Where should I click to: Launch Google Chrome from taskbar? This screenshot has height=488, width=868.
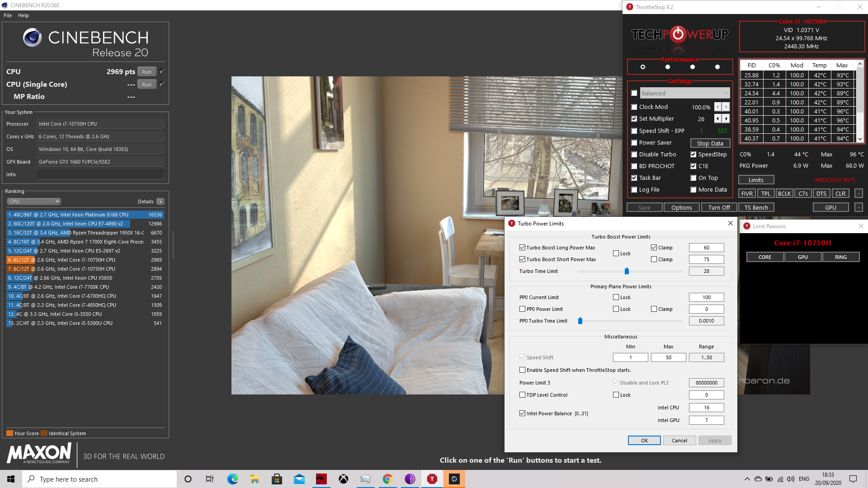click(387, 479)
